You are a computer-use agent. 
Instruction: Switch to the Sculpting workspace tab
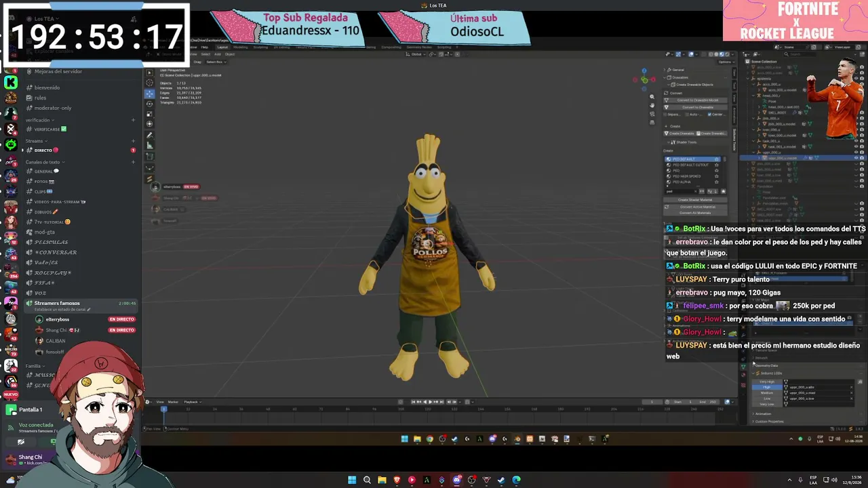[x=261, y=47]
